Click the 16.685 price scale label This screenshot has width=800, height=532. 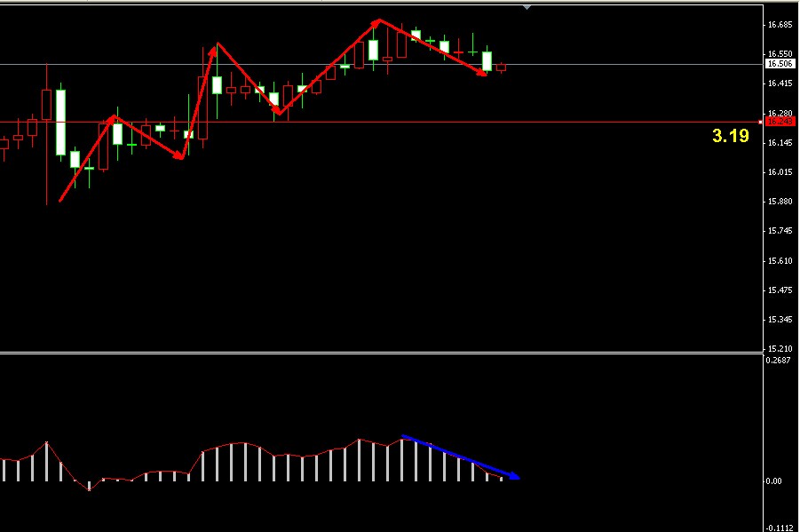(780, 24)
